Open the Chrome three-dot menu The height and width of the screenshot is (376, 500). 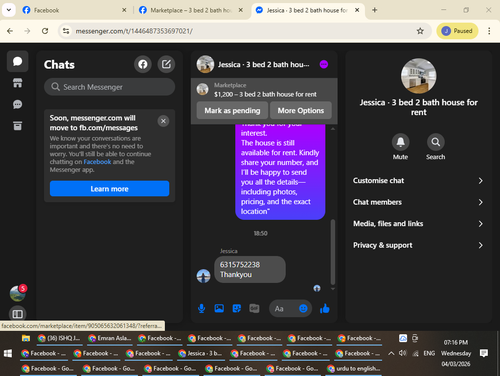pos(489,31)
